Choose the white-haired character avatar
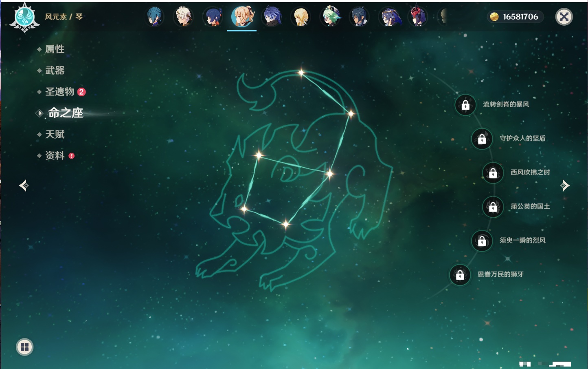 (x=184, y=17)
